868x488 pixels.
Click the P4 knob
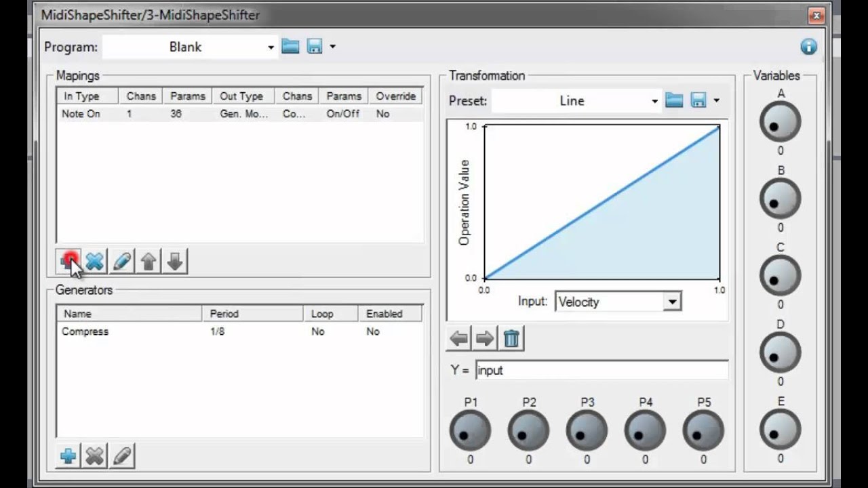(x=645, y=430)
